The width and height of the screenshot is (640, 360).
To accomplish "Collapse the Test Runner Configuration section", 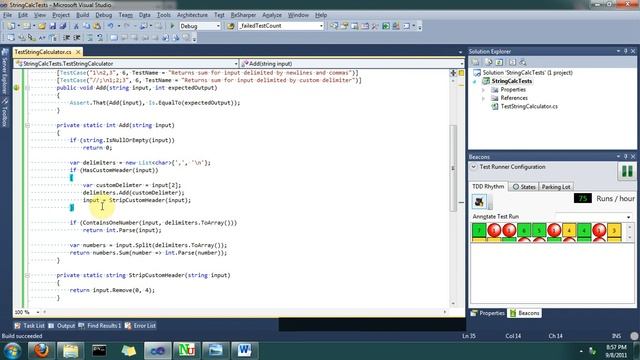I will (473, 167).
